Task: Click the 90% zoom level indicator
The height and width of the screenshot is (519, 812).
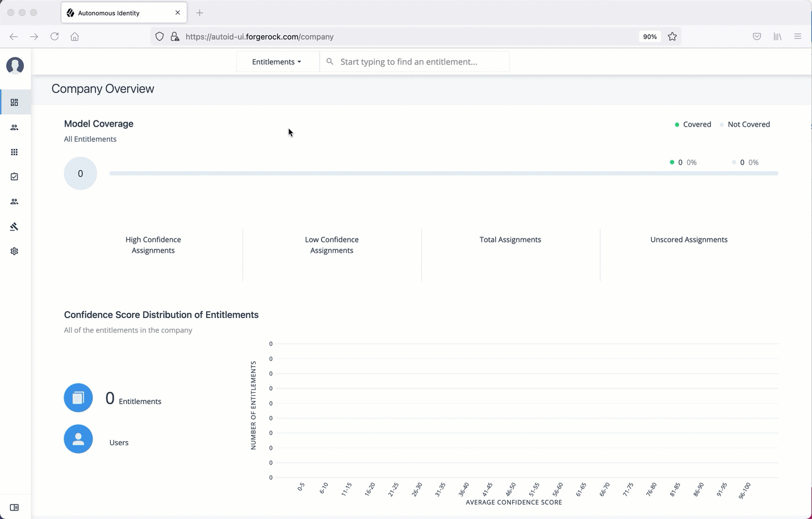Action: [x=650, y=37]
